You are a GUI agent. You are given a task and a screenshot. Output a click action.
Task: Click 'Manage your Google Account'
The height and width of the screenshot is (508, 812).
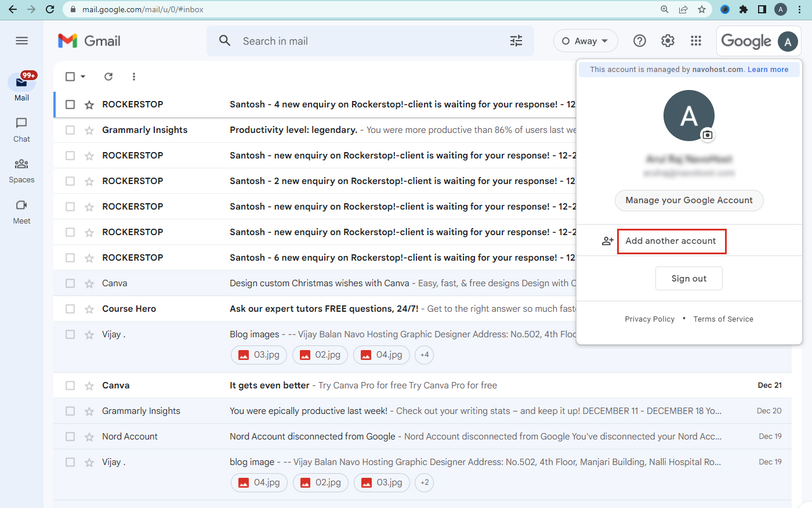coord(689,200)
